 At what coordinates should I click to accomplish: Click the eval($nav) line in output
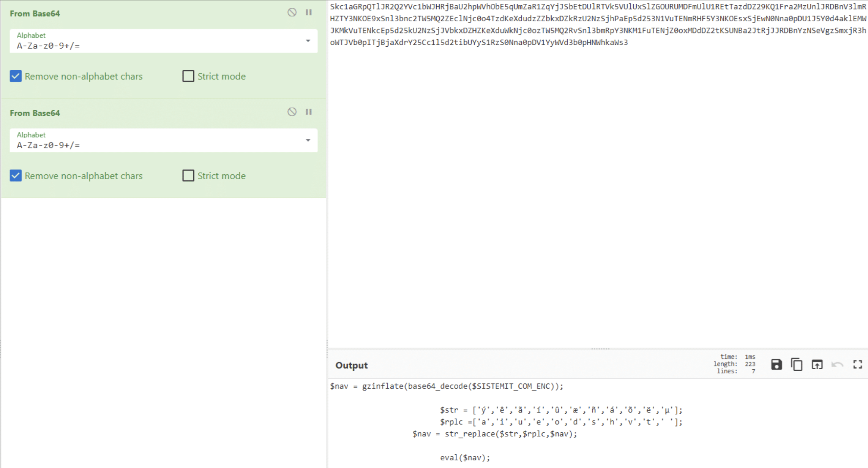coord(465,458)
